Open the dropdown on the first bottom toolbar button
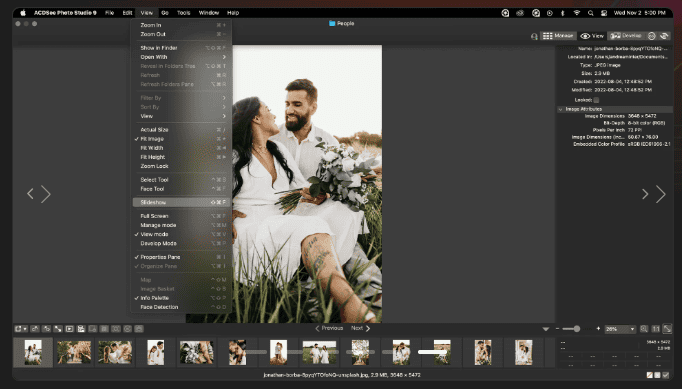Image resolution: width=682 pixels, height=389 pixels. click(25, 329)
